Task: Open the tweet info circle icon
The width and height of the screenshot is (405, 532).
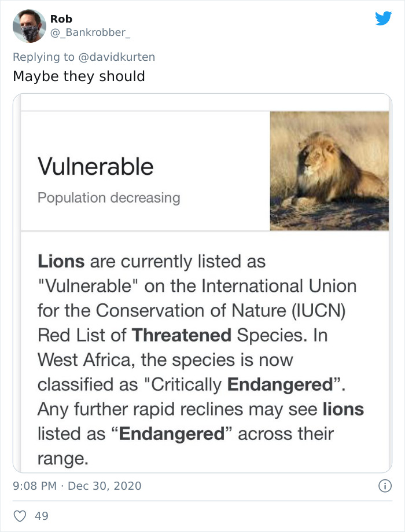Action: [x=385, y=485]
